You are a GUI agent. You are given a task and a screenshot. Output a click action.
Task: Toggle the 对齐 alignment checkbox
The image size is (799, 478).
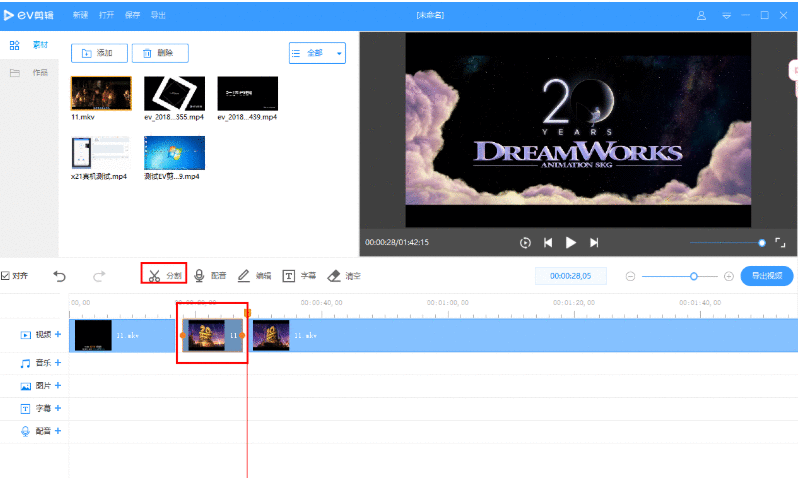[6, 275]
